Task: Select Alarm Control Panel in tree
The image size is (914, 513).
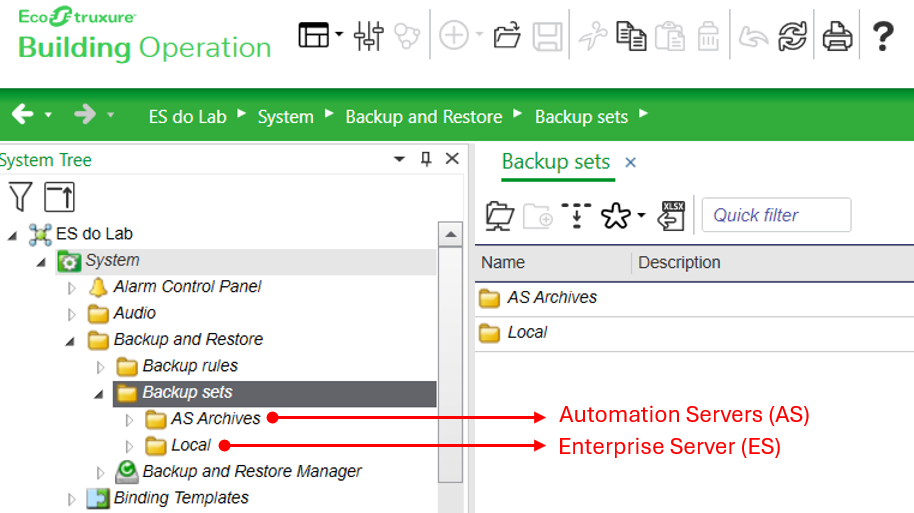Action: (x=187, y=286)
